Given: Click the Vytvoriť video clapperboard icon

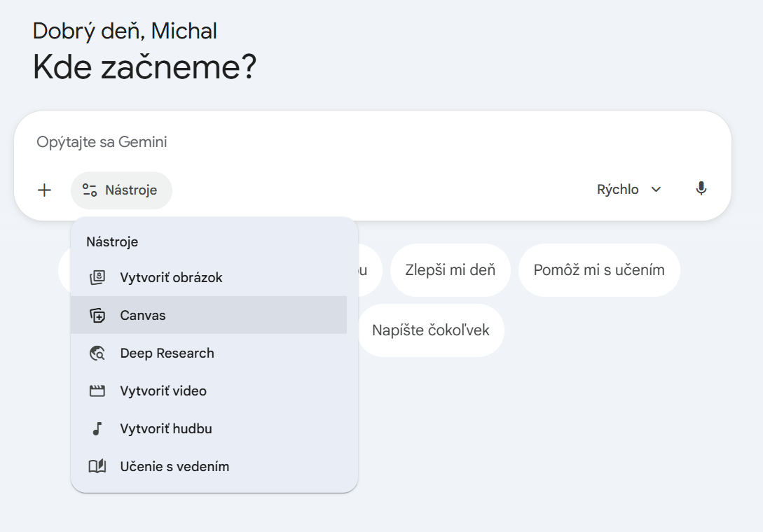Looking at the screenshot, I should [x=97, y=391].
